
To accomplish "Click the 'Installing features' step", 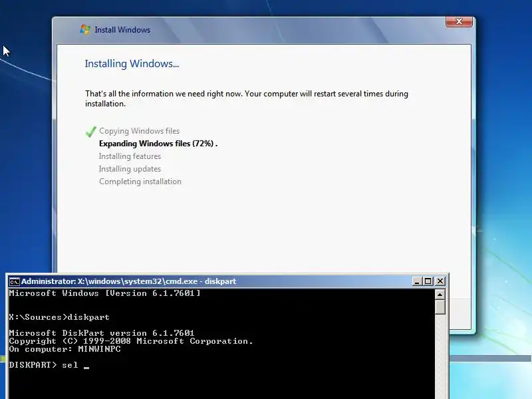I will [130, 156].
